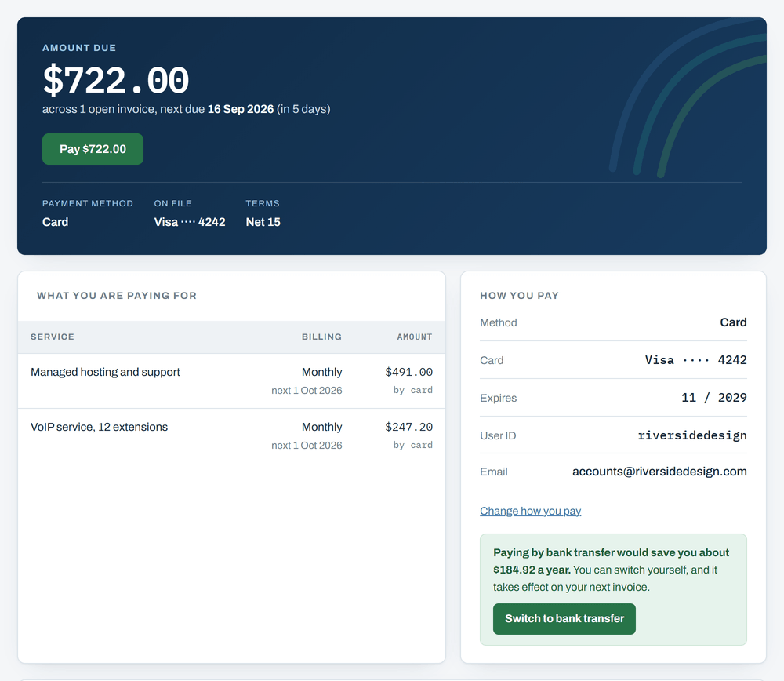This screenshot has width=784, height=681.
Task: Click the Amount column header
Action: coord(415,337)
